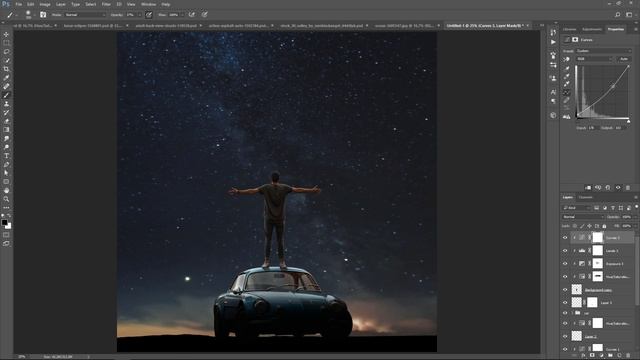Select the Spot Healing Brush tool
This screenshot has height=360, width=640.
[6, 87]
